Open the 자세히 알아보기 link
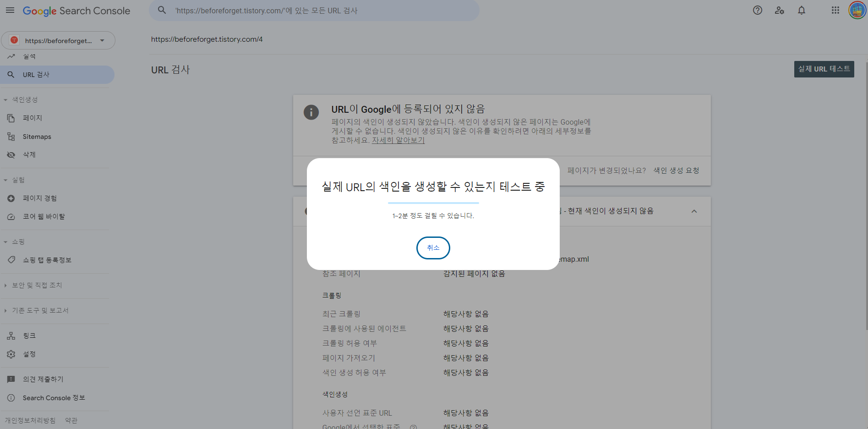Image resolution: width=868 pixels, height=429 pixels. [398, 140]
